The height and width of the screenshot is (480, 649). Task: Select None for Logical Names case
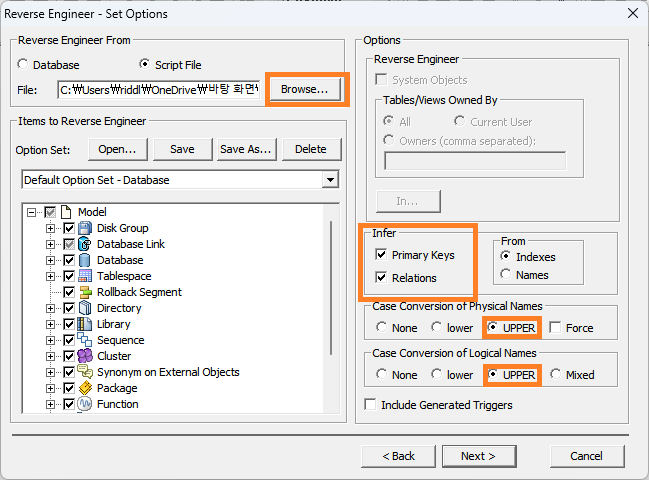(x=382, y=374)
